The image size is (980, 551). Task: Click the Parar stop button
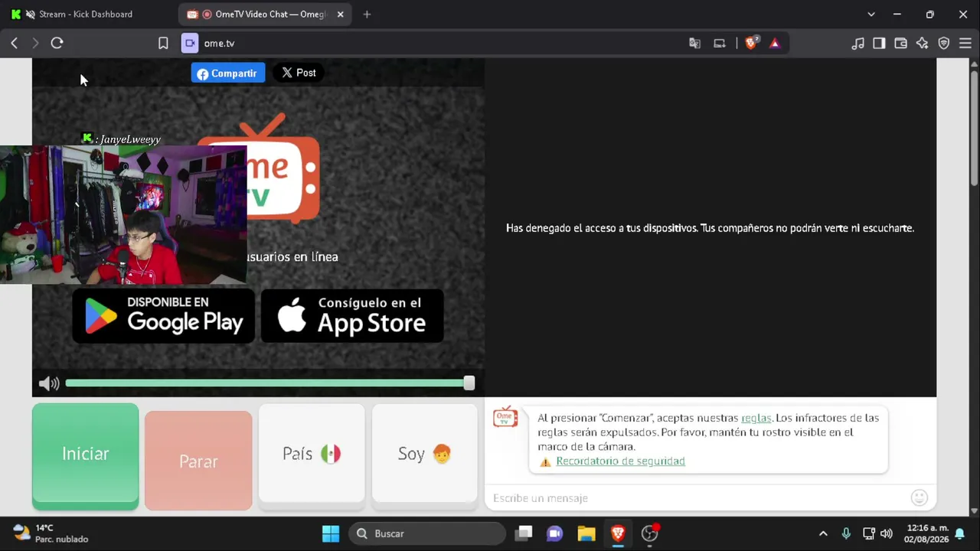(x=198, y=460)
